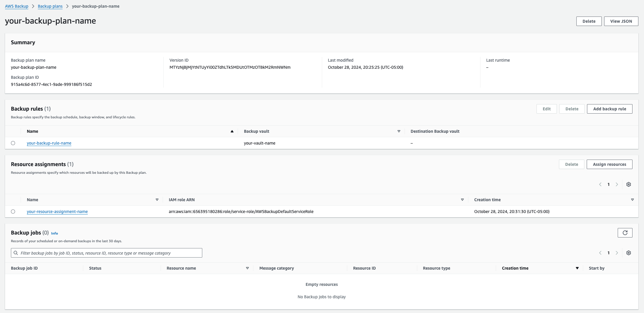Click the Version ID value text
Viewport: 644px width, 313px height.
point(230,67)
